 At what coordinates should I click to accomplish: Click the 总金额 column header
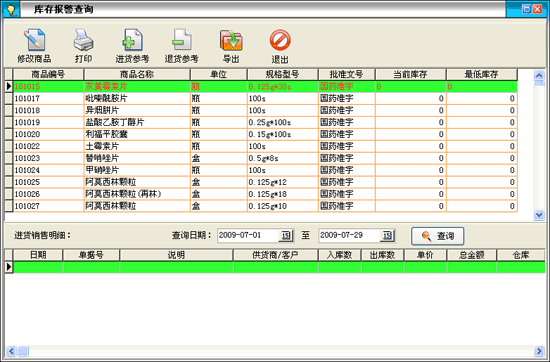pyautogui.click(x=471, y=255)
